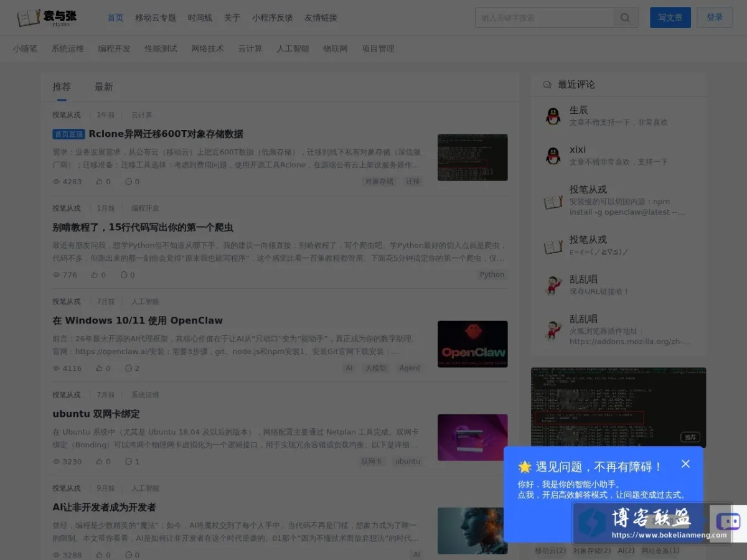Image resolution: width=747 pixels, height=560 pixels.
Task: Open the 小随笔 category
Action: [x=25, y=49]
